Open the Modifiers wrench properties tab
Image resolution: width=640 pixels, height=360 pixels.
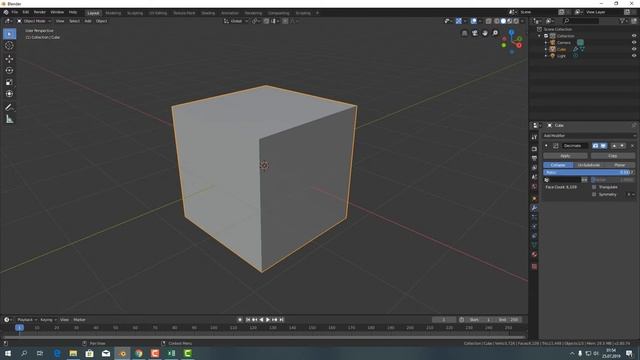pos(534,208)
